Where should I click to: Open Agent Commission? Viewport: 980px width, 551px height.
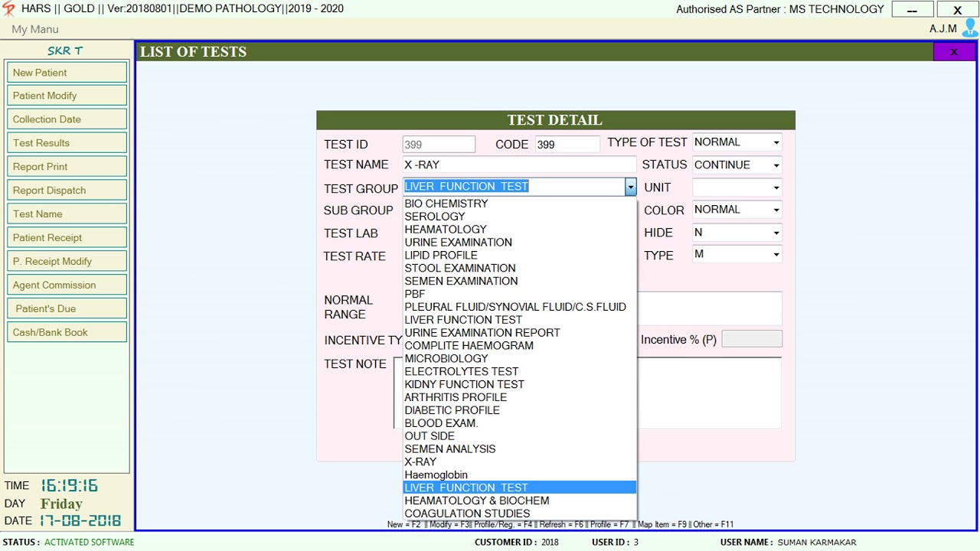67,285
